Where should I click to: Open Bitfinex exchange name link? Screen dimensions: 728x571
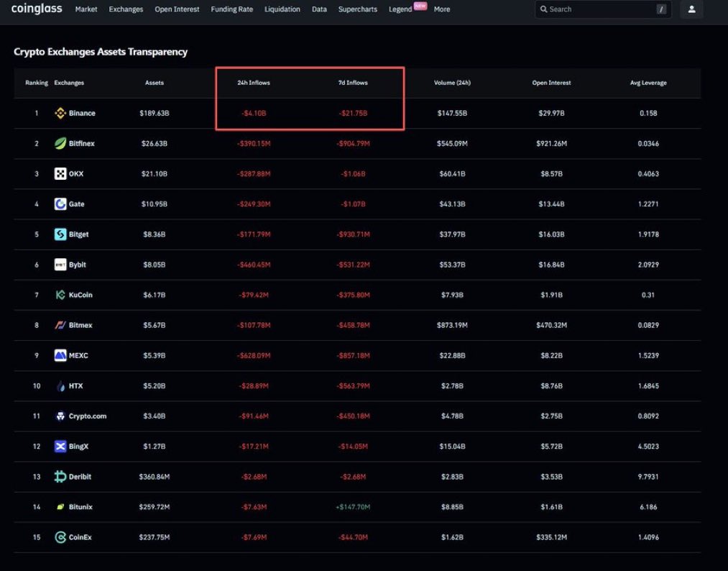tap(82, 144)
